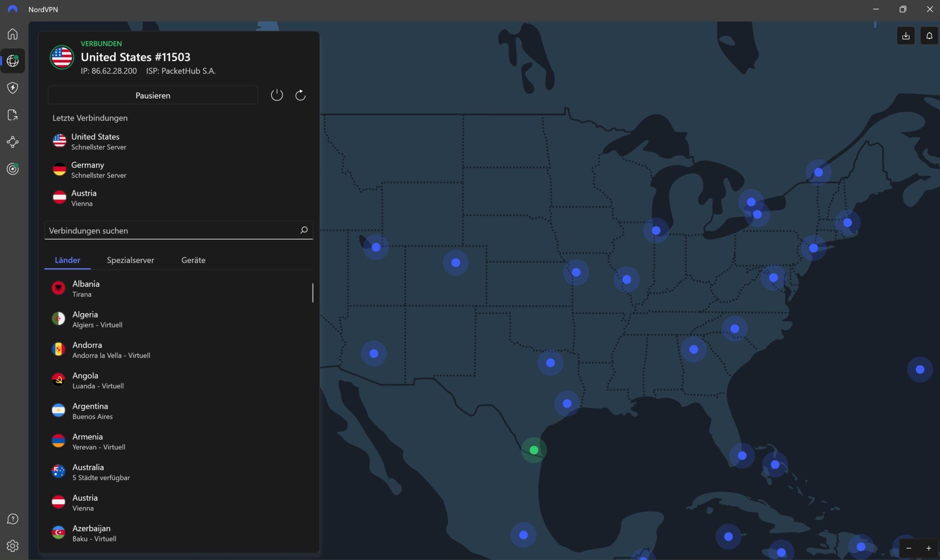
Task: Click the Angola flag icon
Action: point(58,380)
